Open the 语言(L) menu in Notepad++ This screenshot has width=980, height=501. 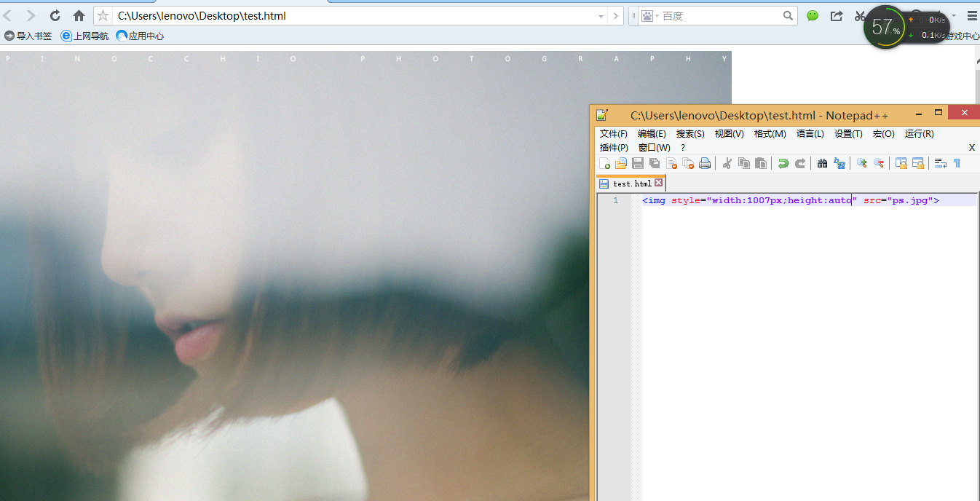810,134
